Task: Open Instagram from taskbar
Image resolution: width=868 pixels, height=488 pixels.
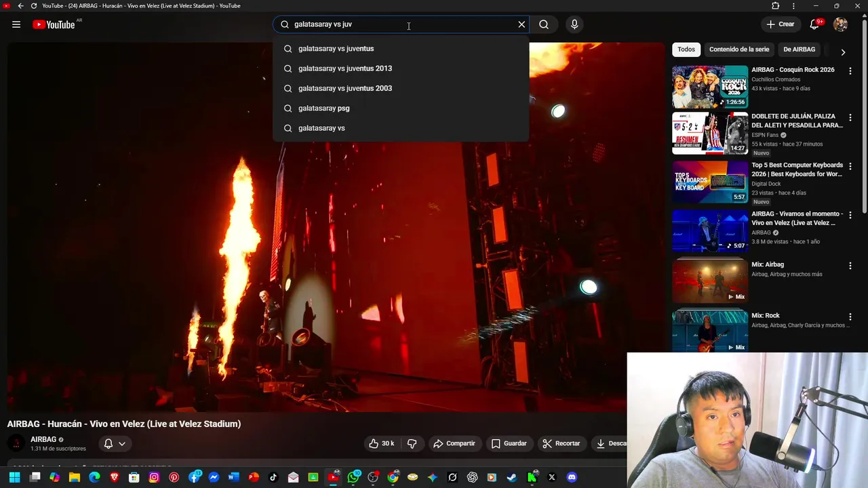Action: pyautogui.click(x=154, y=477)
